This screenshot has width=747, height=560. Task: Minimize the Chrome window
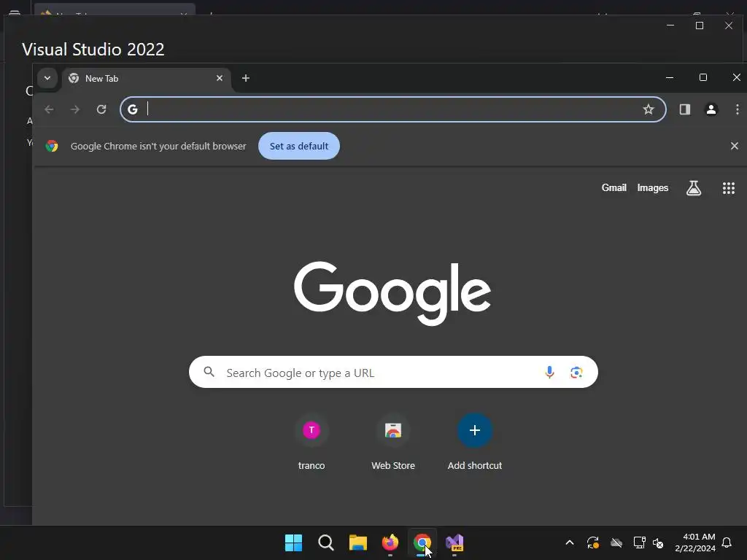point(670,77)
